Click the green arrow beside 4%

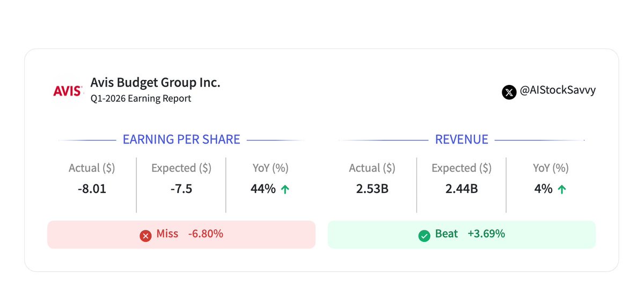point(561,190)
